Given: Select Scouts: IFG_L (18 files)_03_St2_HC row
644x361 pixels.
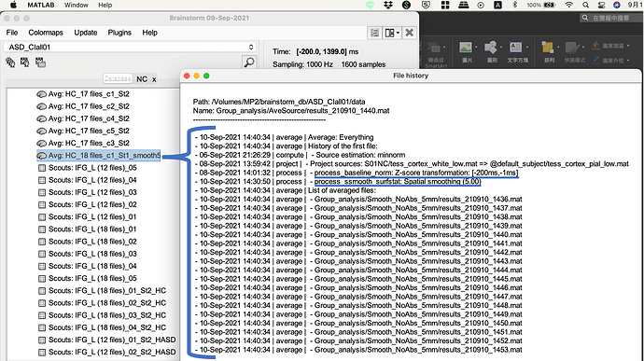Looking at the screenshot, I should click(x=102, y=315).
